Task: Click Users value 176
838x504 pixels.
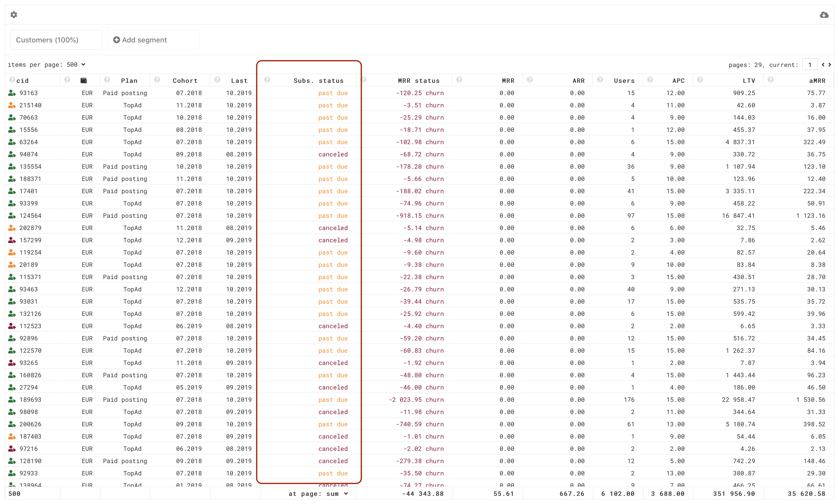Action: (x=629, y=400)
